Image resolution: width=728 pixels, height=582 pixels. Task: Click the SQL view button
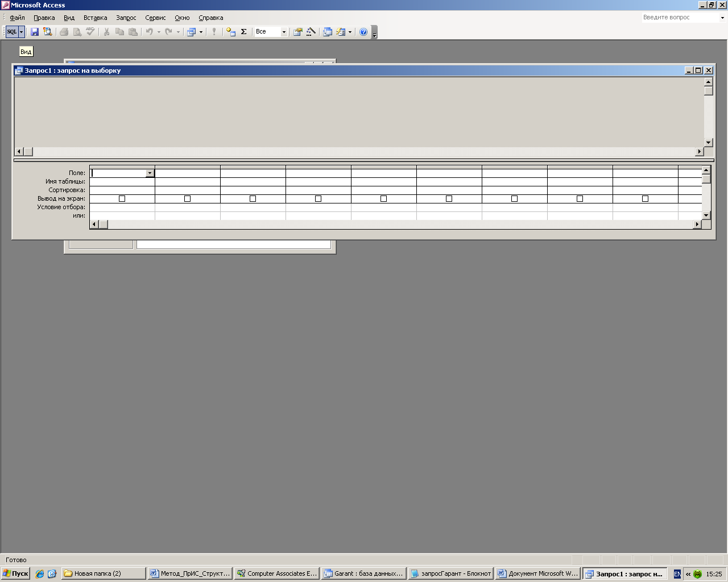coord(12,32)
